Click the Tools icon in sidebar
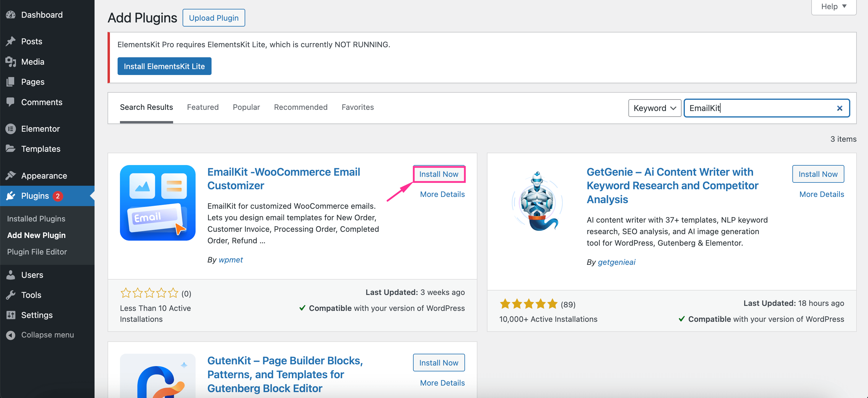The image size is (868, 398). (x=11, y=294)
